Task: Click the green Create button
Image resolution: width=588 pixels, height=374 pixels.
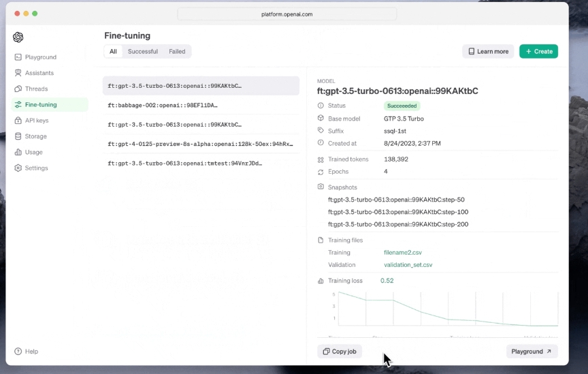Action: [x=538, y=52]
